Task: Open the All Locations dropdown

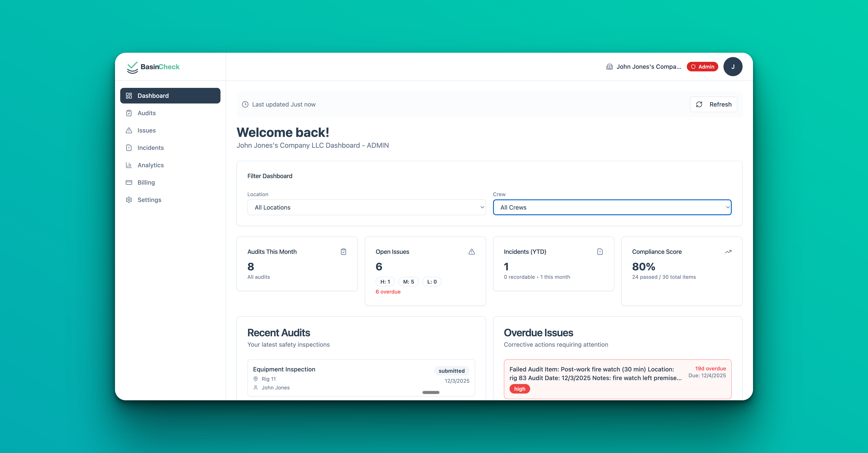Action: pyautogui.click(x=366, y=207)
